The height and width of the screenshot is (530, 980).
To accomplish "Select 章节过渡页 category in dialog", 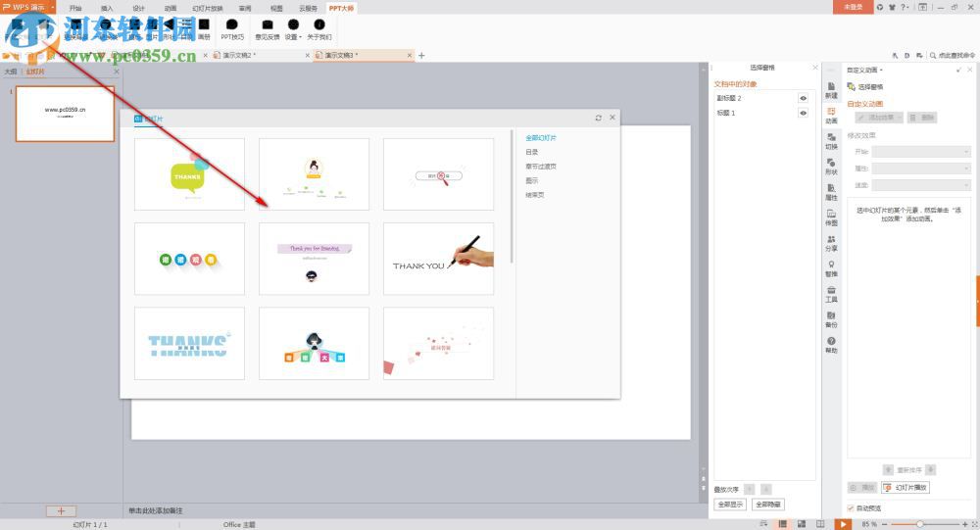I will 541,167.
